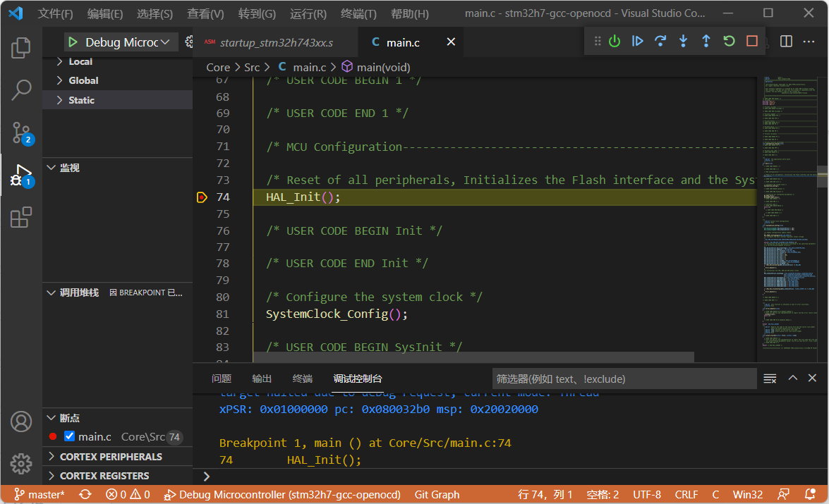
Task: Click breakpoint marker on line 74
Action: coord(202,197)
